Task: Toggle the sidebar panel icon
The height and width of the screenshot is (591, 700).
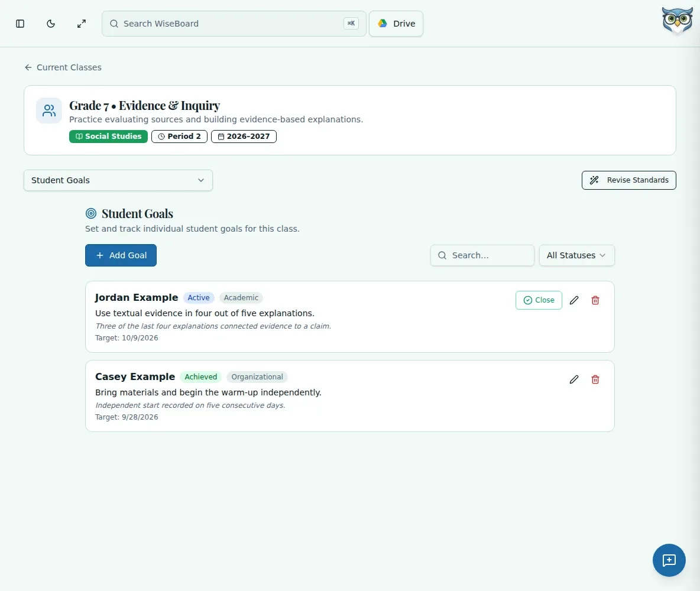Action: 20,24
